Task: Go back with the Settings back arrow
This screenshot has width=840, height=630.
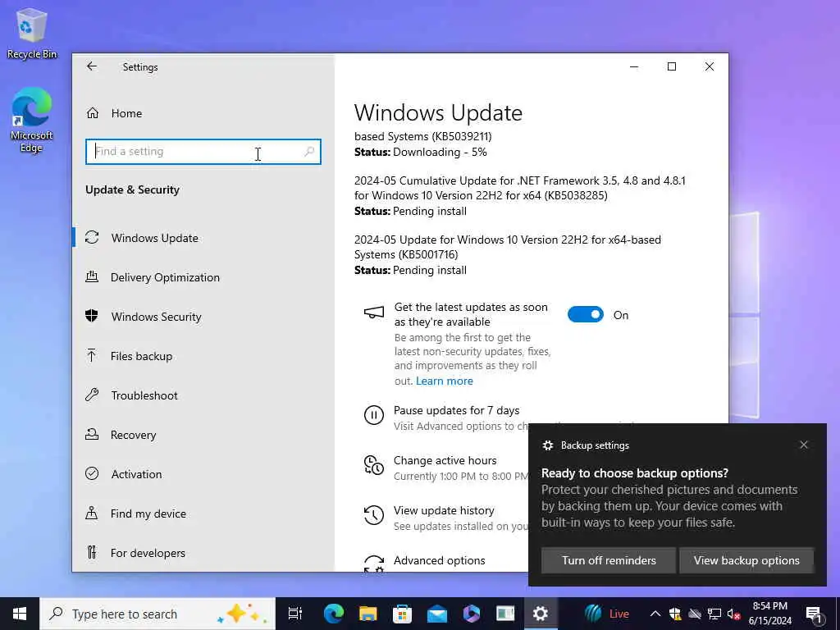Action: [x=92, y=66]
